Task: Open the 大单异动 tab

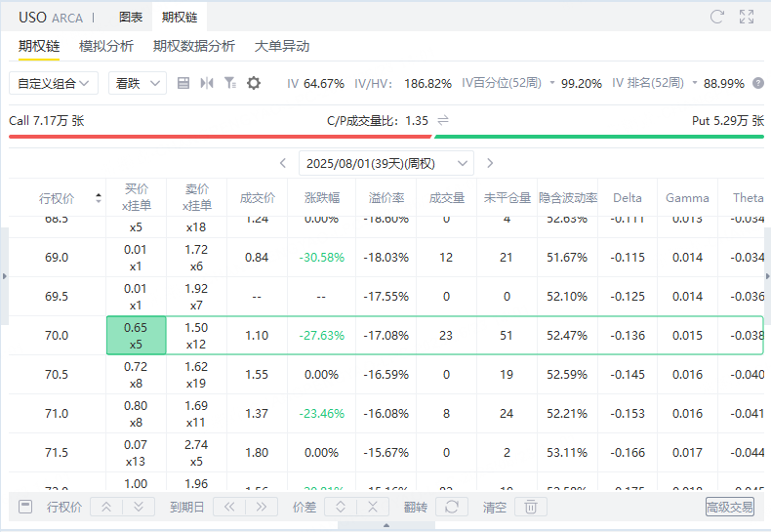Action: coord(282,46)
